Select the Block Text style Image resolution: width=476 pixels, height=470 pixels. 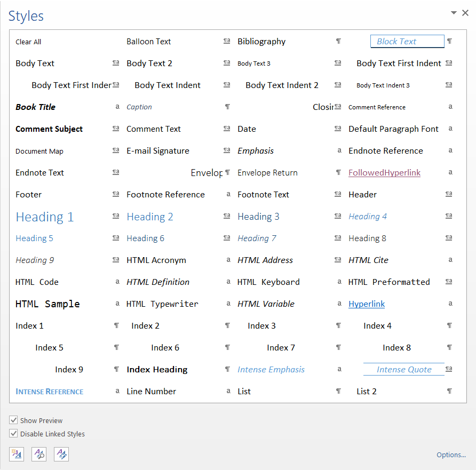coord(407,41)
